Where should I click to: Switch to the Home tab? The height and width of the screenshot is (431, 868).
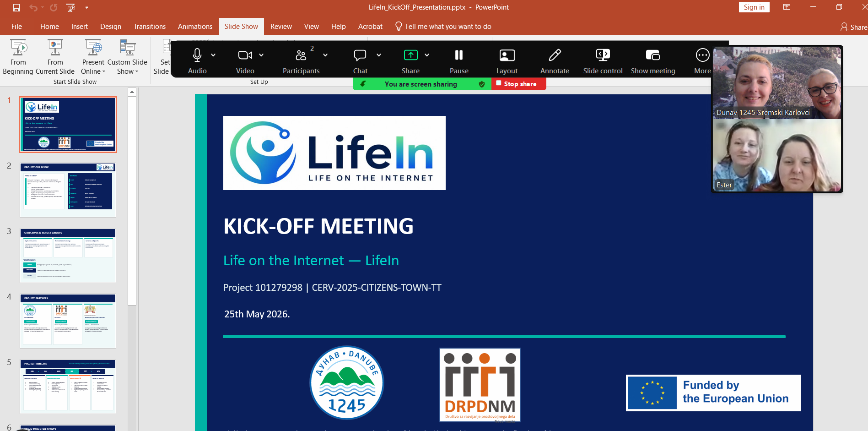pos(49,27)
